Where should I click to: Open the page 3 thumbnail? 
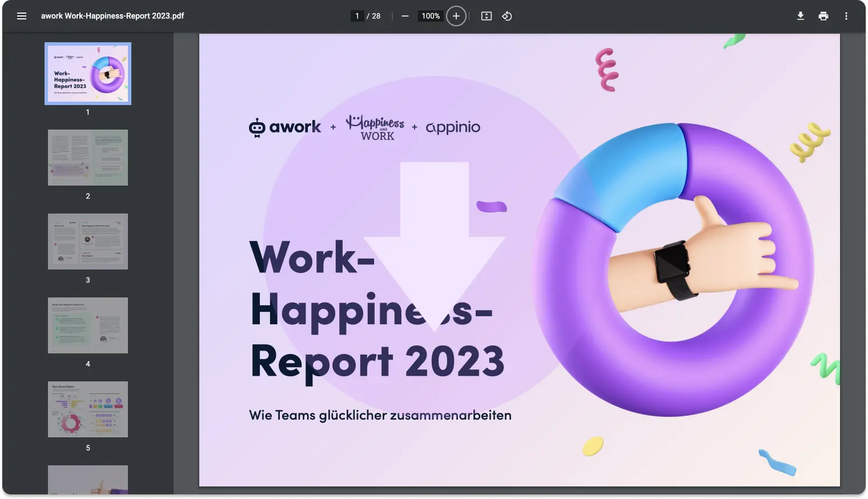coord(88,242)
